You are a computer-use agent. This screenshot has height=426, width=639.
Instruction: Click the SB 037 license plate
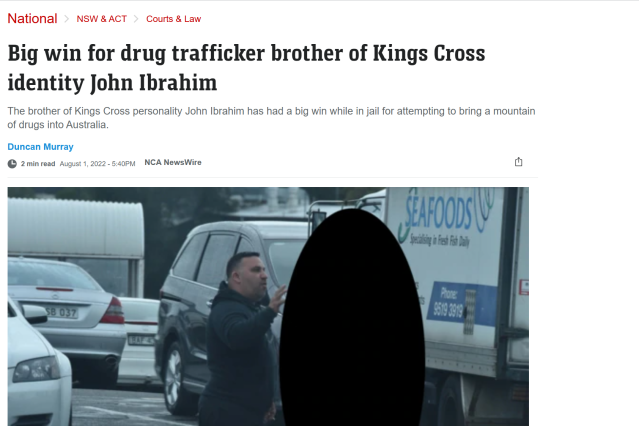(x=61, y=312)
